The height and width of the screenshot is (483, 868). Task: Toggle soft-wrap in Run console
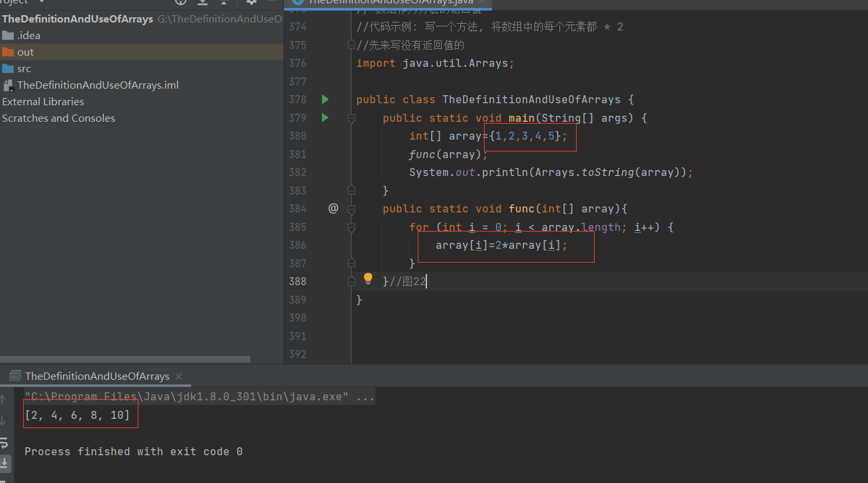pyautogui.click(x=4, y=442)
